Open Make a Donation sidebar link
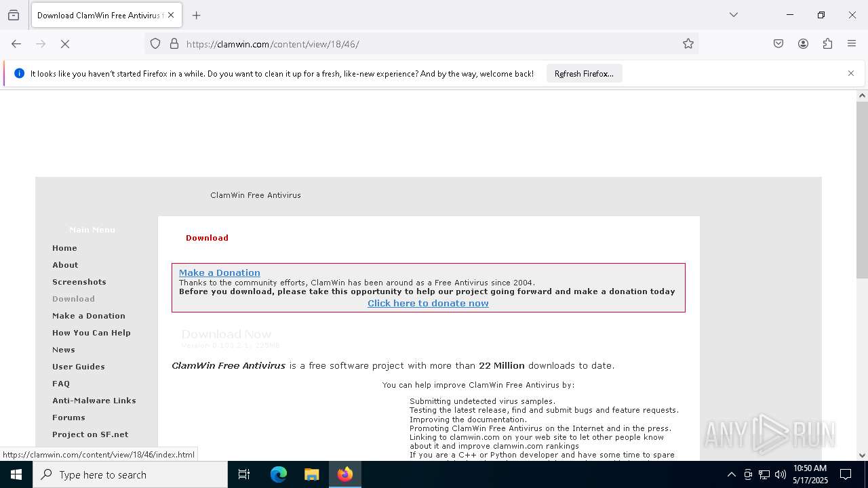This screenshot has height=488, width=868. [x=89, y=316]
